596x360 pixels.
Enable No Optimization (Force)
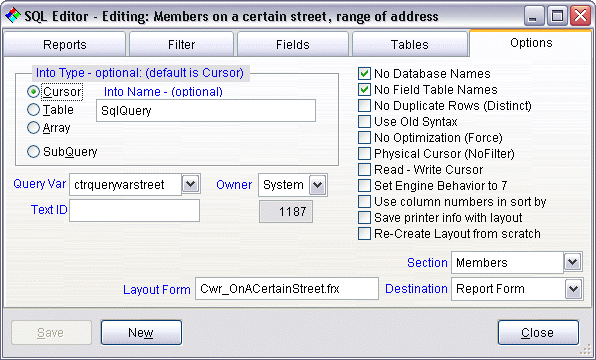[364, 137]
